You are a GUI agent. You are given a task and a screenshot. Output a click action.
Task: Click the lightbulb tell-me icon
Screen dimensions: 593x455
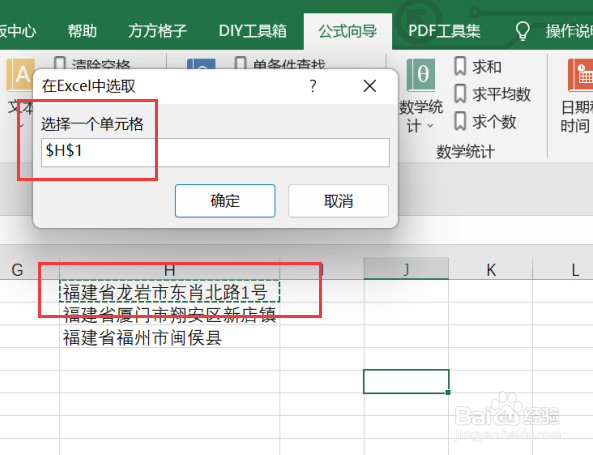click(522, 31)
